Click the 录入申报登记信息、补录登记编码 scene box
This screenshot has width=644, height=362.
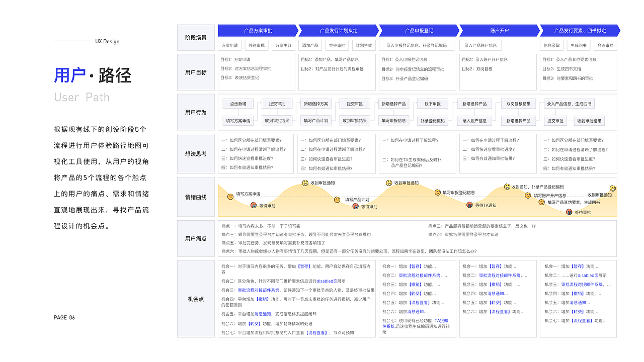coord(416,45)
